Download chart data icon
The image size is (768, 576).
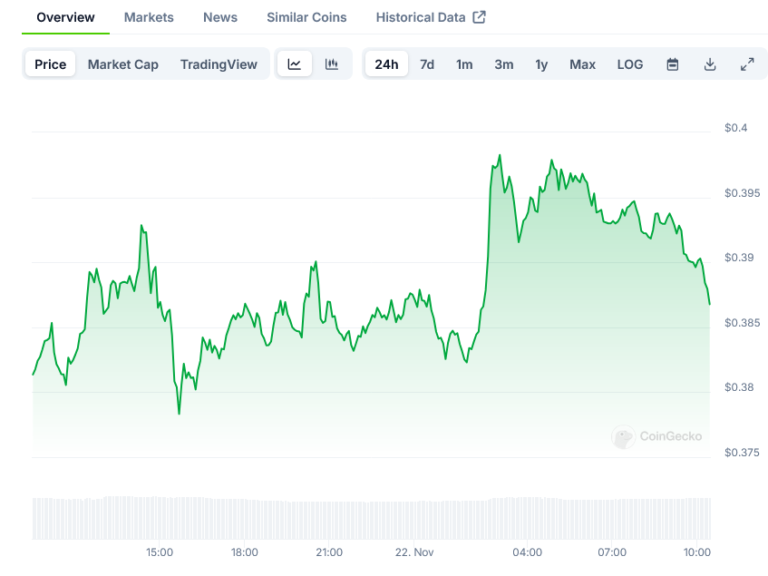pos(710,64)
